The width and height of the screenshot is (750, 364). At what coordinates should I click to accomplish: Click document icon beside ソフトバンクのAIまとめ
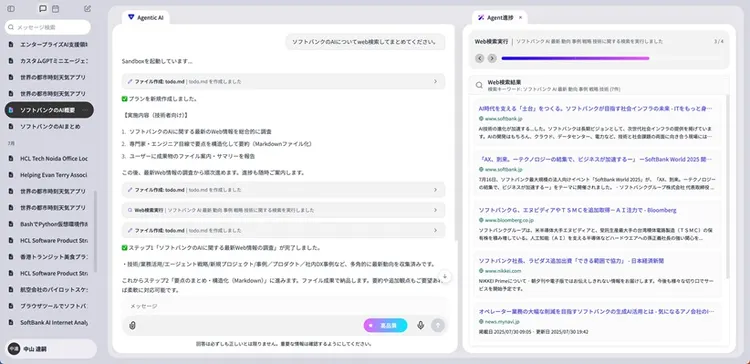[11, 127]
